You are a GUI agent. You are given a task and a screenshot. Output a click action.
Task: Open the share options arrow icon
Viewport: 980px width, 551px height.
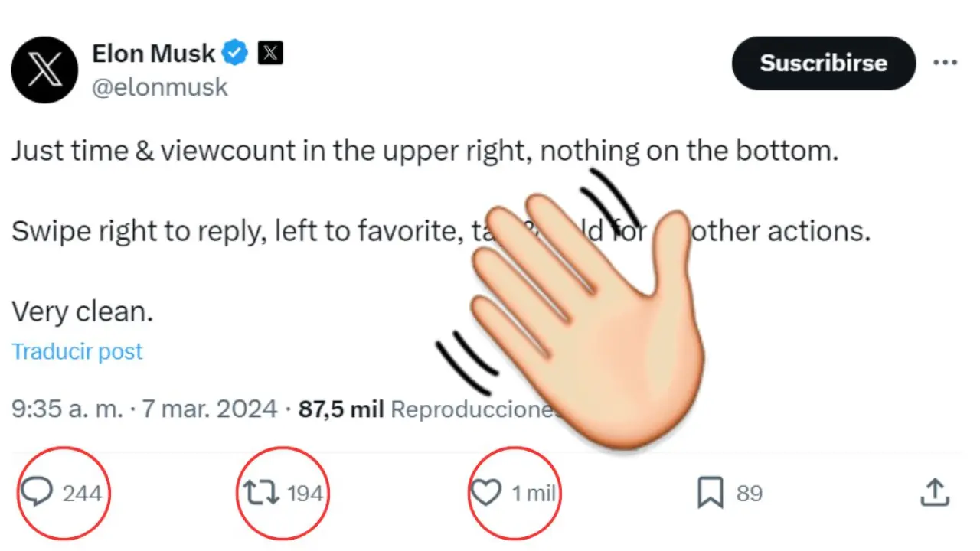[934, 493]
